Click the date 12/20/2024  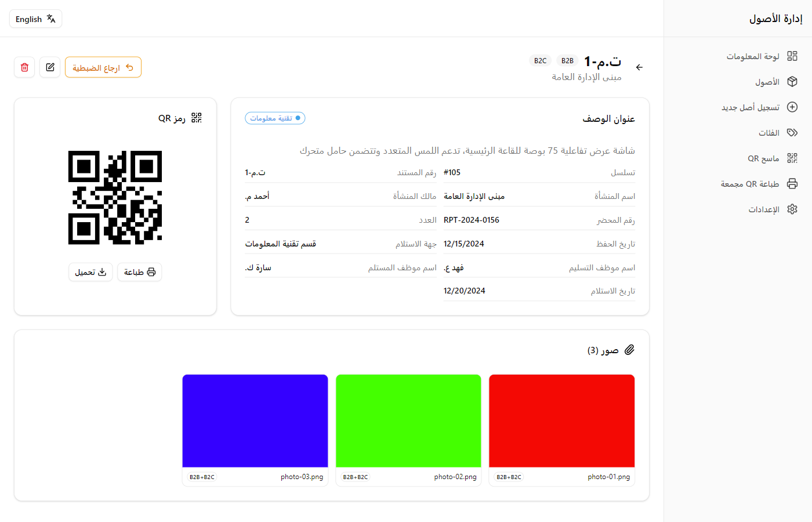pos(464,291)
